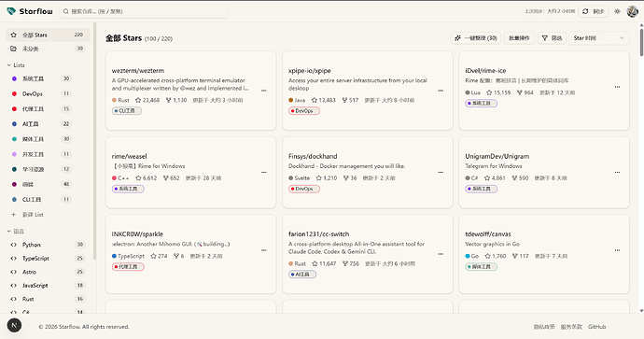The image size is (644, 339).
Task: Open the more menu on farion1231/cc-switch card
Action: pos(441,254)
